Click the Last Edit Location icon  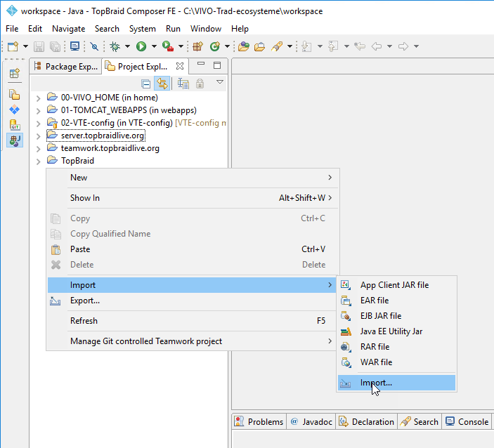360,46
